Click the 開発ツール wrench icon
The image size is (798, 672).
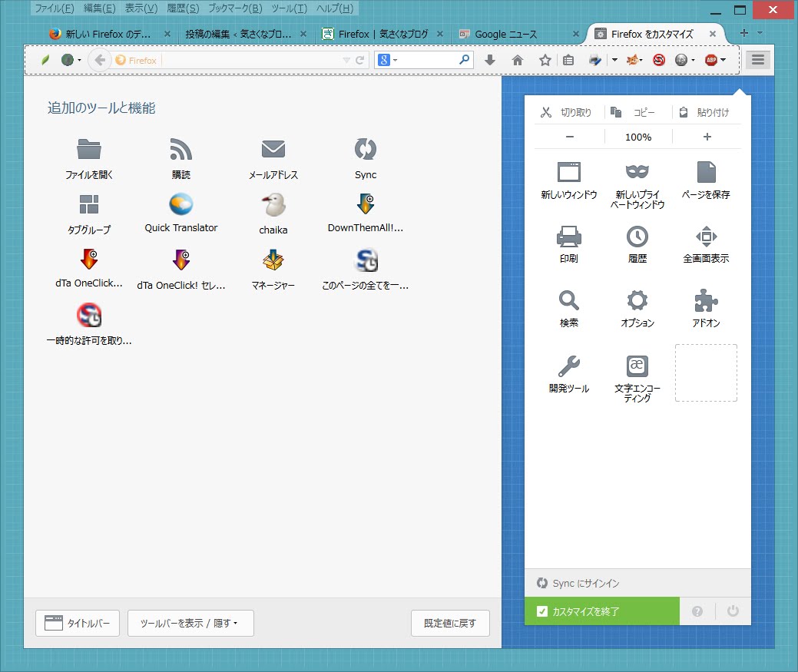point(569,366)
